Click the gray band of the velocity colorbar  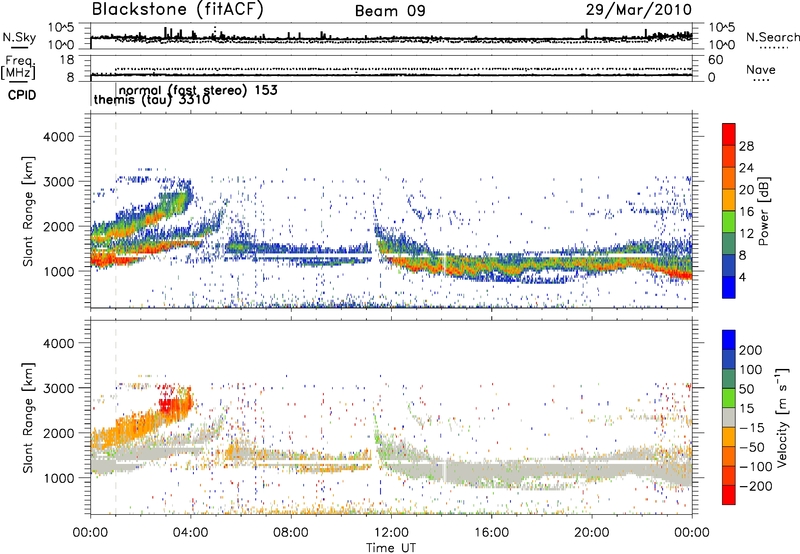pyautogui.click(x=729, y=418)
